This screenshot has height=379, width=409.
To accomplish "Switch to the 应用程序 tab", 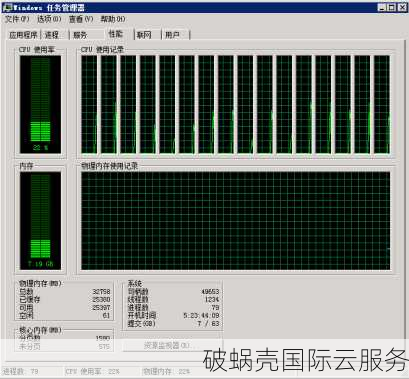I will (x=23, y=35).
